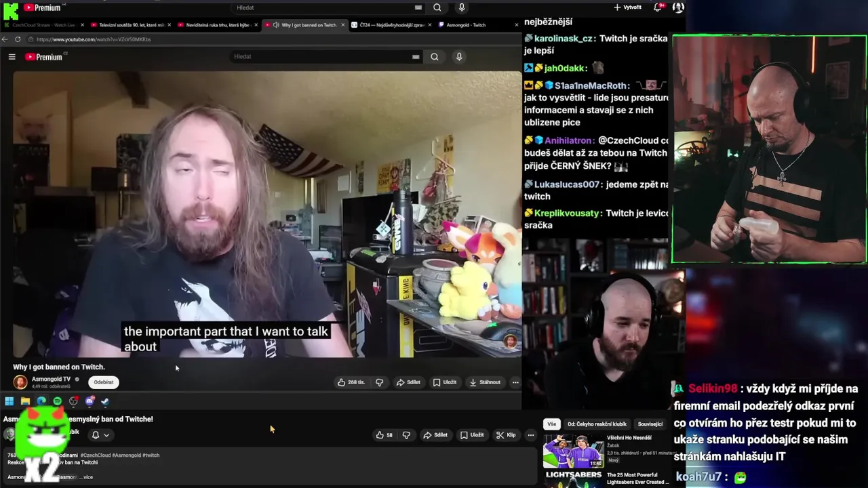
Task: Reload the page with the refresh icon
Action: (18, 39)
